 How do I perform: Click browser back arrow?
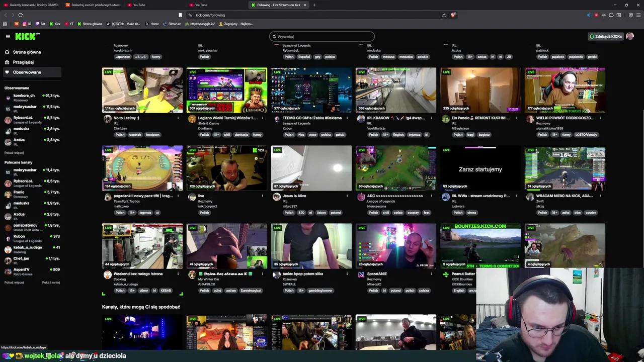6,15
